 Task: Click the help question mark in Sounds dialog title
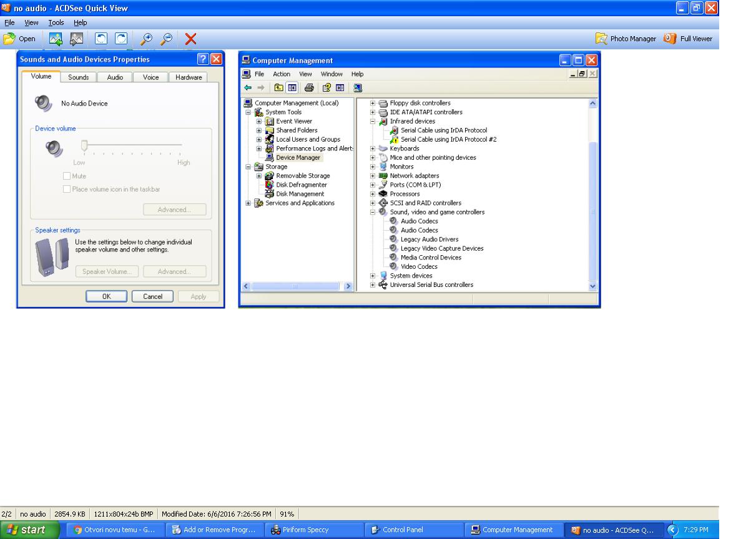(x=202, y=59)
